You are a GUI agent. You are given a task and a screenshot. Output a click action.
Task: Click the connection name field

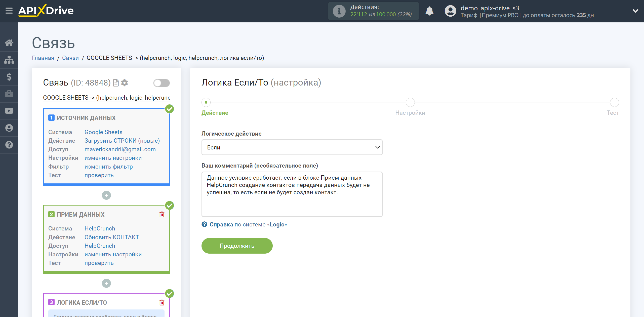click(x=106, y=98)
